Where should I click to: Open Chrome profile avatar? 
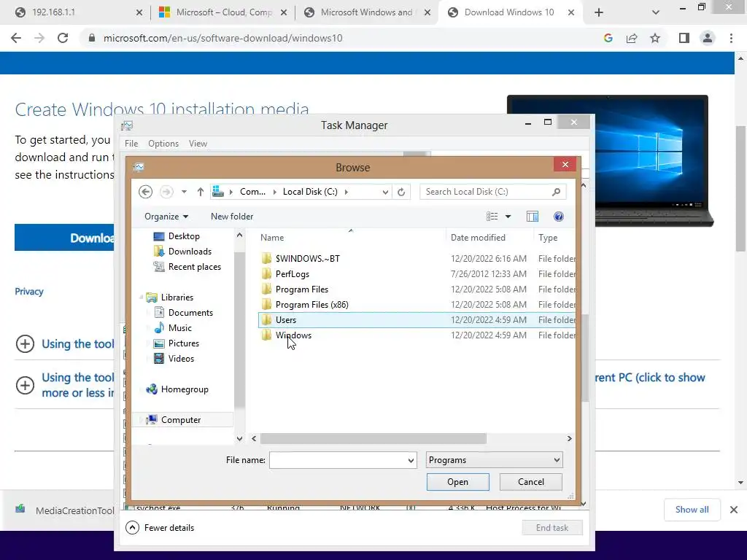click(708, 38)
